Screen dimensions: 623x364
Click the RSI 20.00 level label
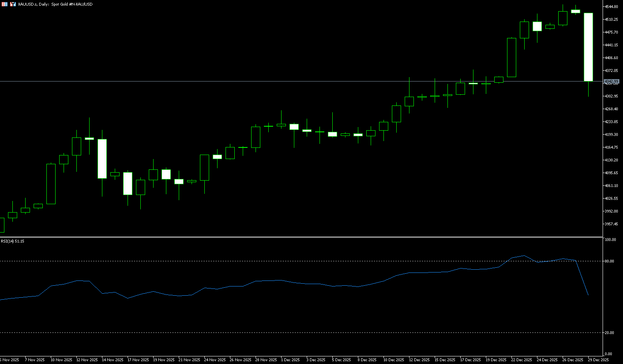[609, 333]
